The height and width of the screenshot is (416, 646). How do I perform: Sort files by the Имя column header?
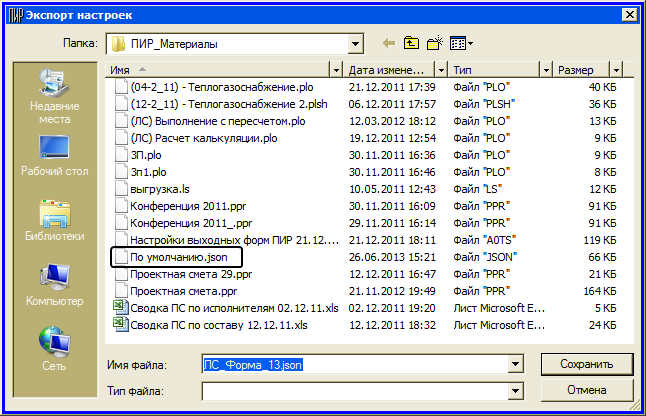(x=220, y=71)
